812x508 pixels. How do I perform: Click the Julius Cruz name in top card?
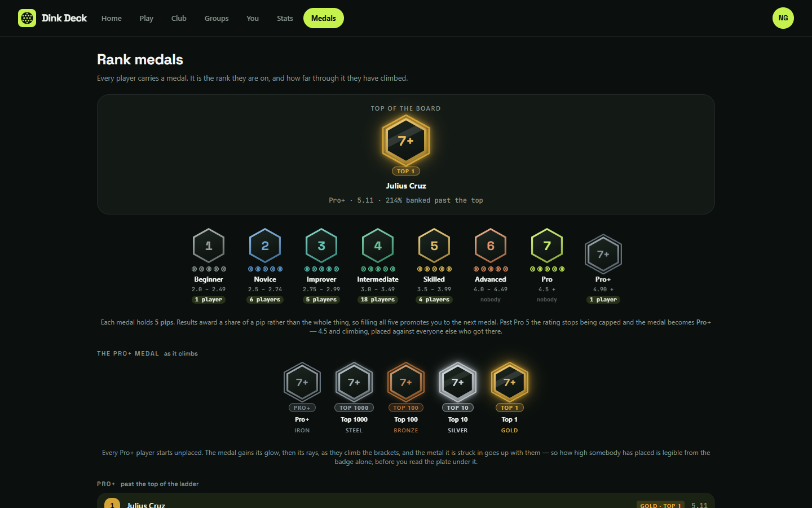(406, 186)
